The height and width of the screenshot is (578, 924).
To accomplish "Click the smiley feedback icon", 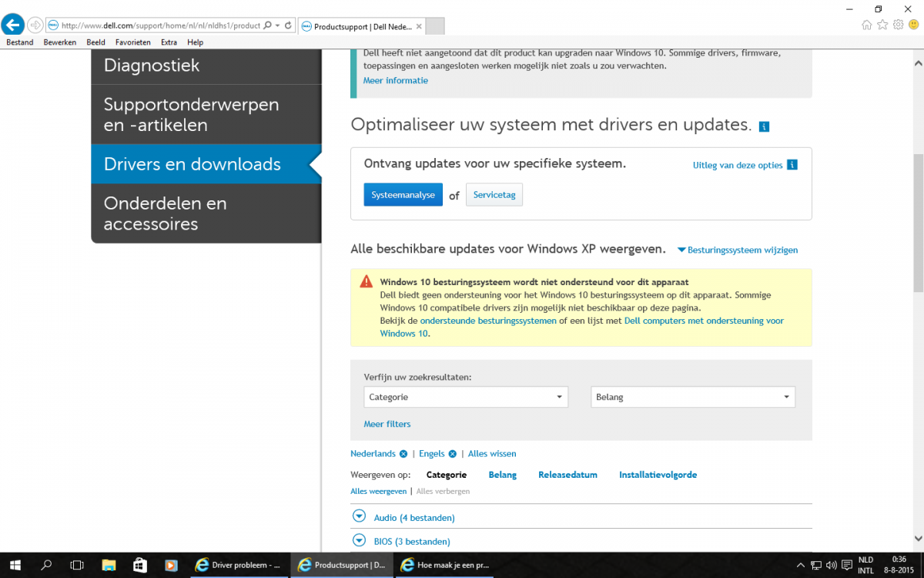I will (x=913, y=25).
